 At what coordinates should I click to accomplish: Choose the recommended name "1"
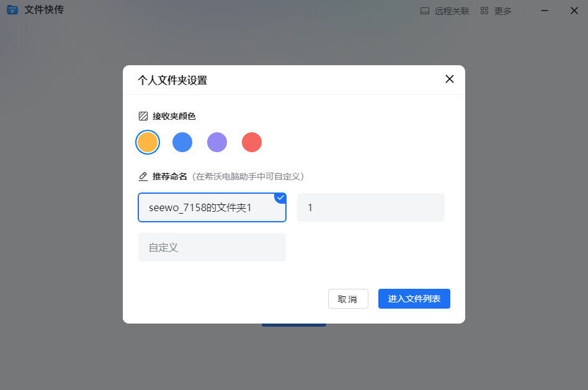click(371, 207)
